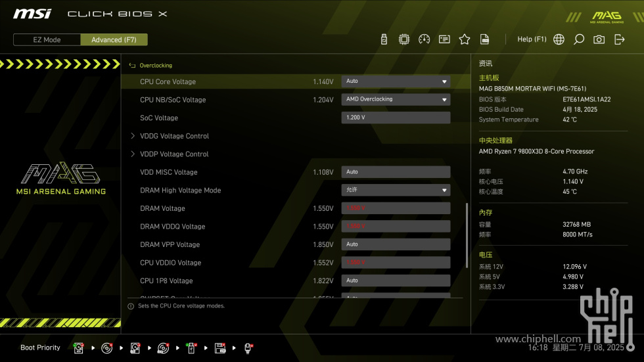Expand VDDG Voltage Control submenu
The width and height of the screenshot is (644, 362).
[x=174, y=136]
